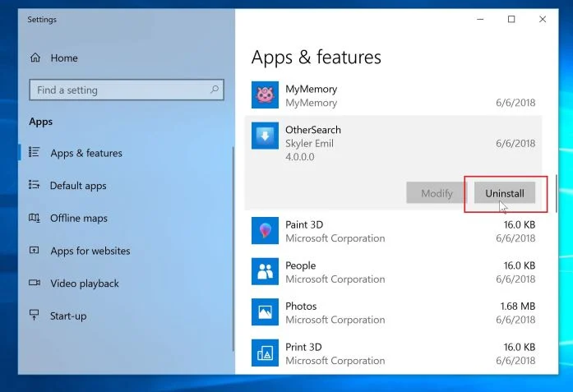The width and height of the screenshot is (573, 392).
Task: Click the Offline maps icon
Action: click(x=35, y=218)
